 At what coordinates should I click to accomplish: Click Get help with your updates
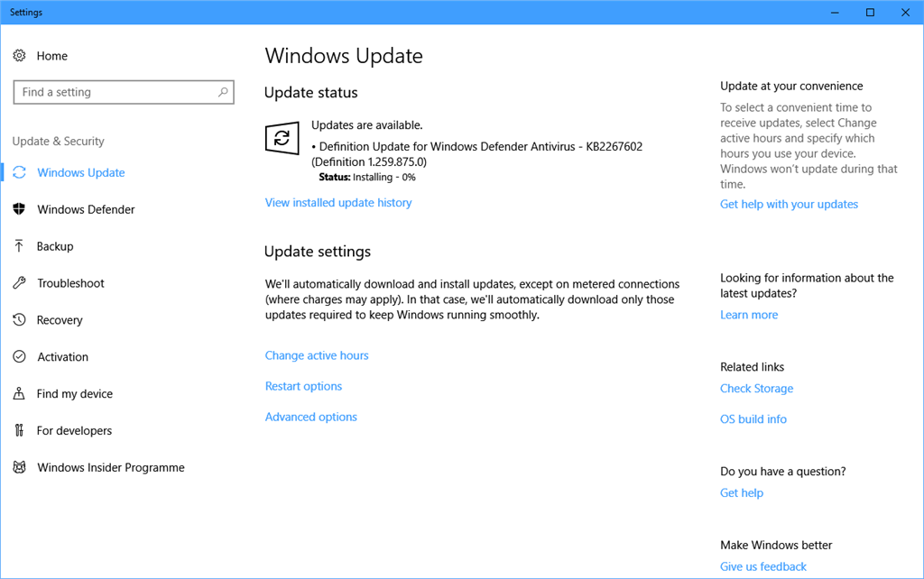[789, 204]
